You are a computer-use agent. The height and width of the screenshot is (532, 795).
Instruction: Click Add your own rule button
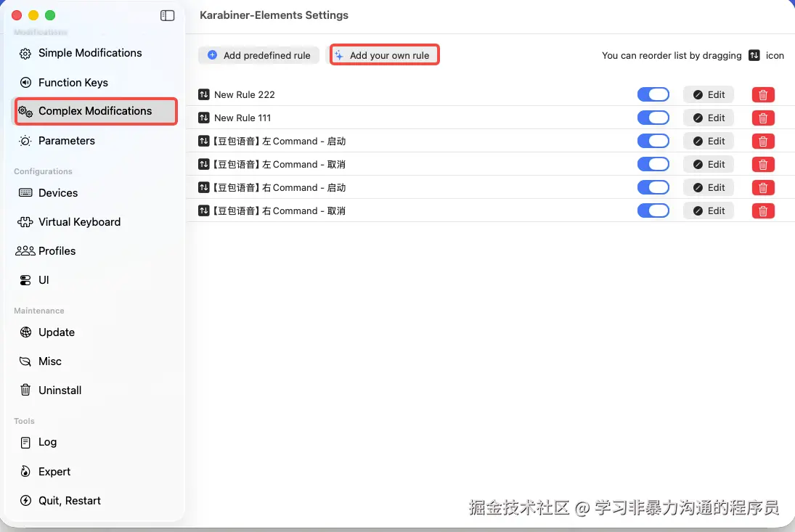click(384, 54)
